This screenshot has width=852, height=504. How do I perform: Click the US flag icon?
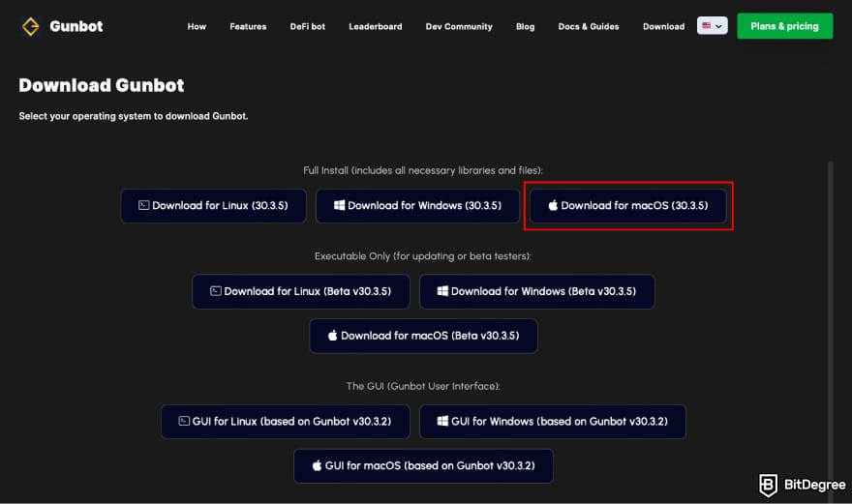pyautogui.click(x=707, y=25)
